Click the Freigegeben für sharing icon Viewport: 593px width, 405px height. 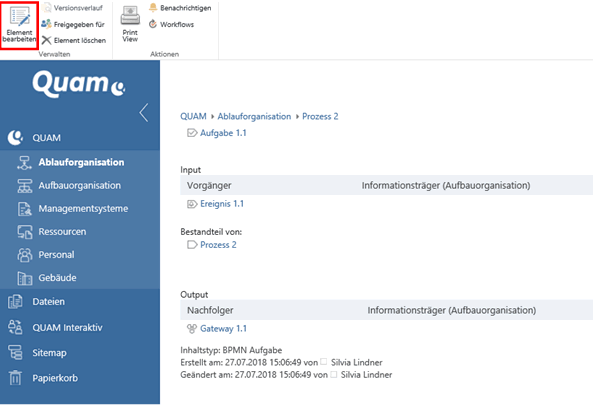point(47,24)
